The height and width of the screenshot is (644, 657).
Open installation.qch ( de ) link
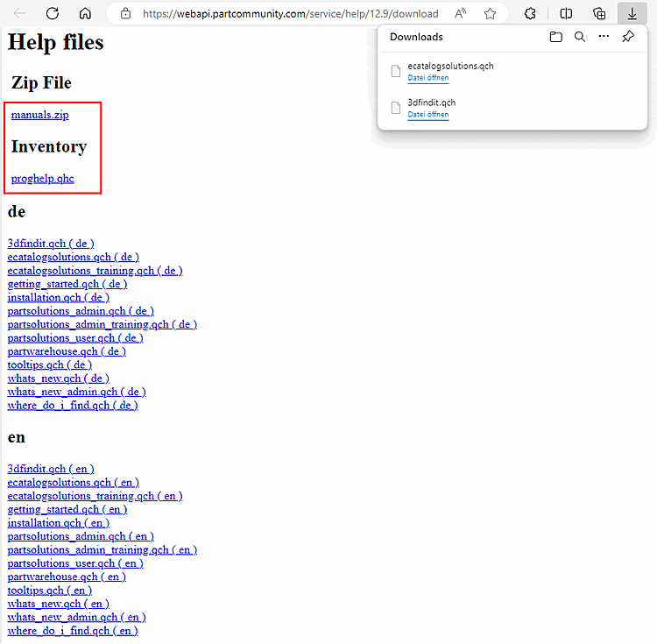58,298
